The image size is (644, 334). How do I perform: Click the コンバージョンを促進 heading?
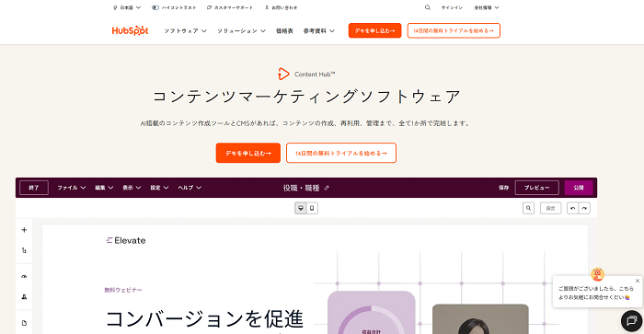tap(204, 319)
